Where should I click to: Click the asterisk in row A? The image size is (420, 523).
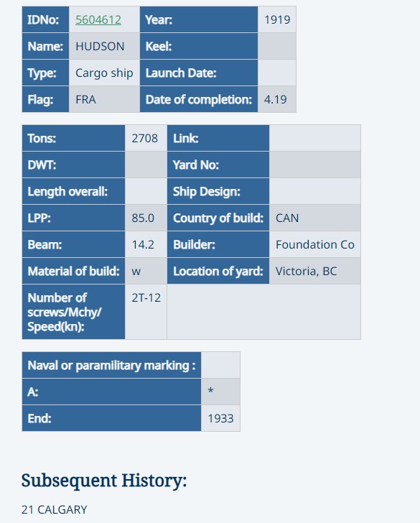click(x=210, y=391)
